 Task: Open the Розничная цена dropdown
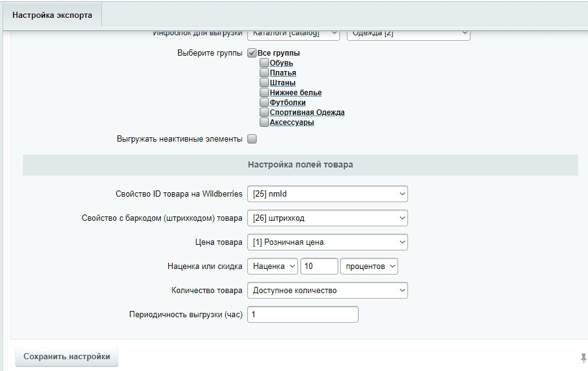[328, 242]
